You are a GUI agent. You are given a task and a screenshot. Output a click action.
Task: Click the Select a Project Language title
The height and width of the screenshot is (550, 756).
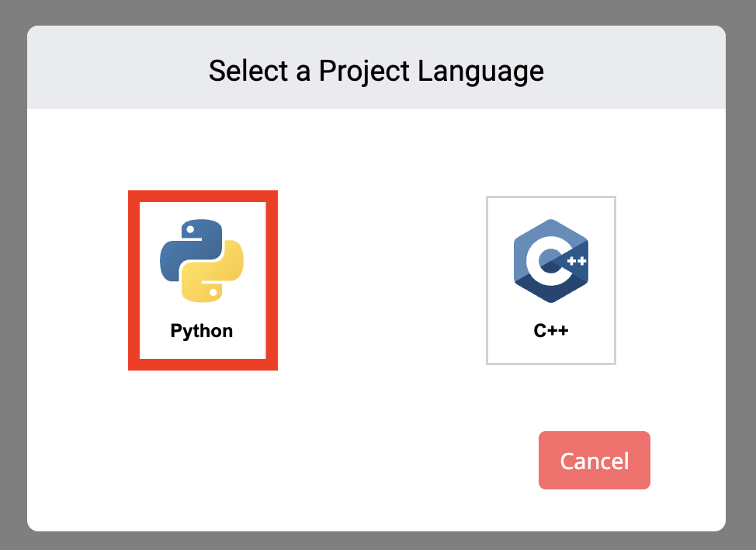(376, 71)
